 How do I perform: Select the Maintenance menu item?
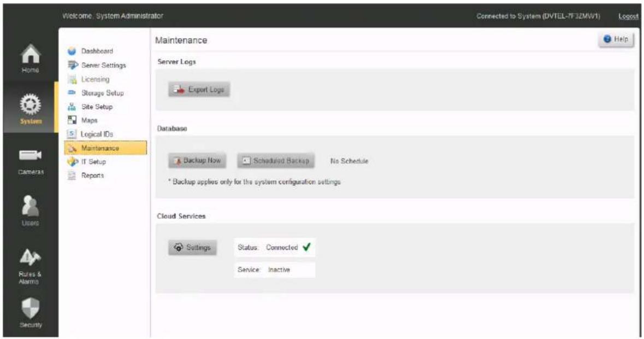105,148
